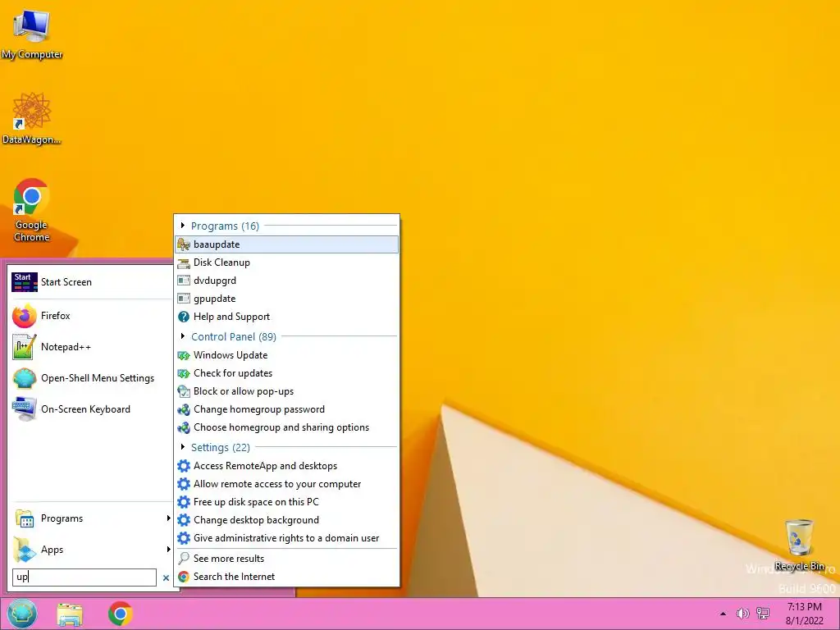Viewport: 840px width, 630px height.
Task: Launch Notepad++ from the start menu
Action: (x=91, y=347)
